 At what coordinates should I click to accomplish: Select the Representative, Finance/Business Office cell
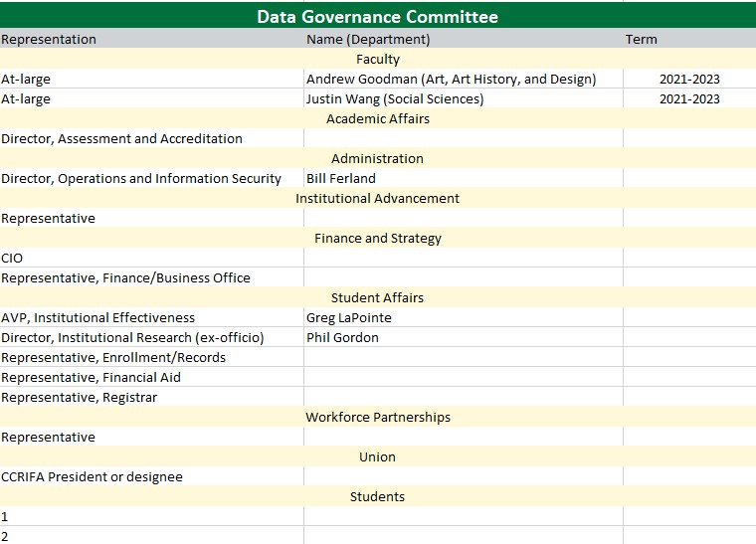pyautogui.click(x=125, y=278)
